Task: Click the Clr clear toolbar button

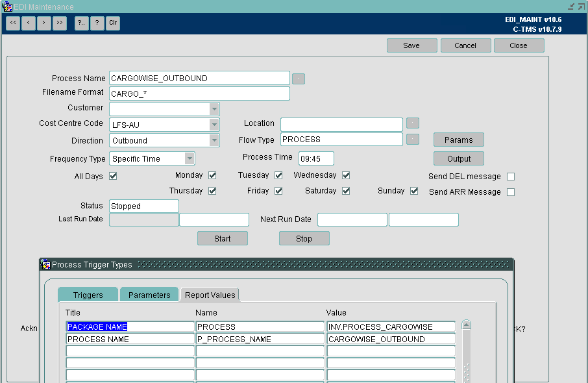Action: point(113,23)
